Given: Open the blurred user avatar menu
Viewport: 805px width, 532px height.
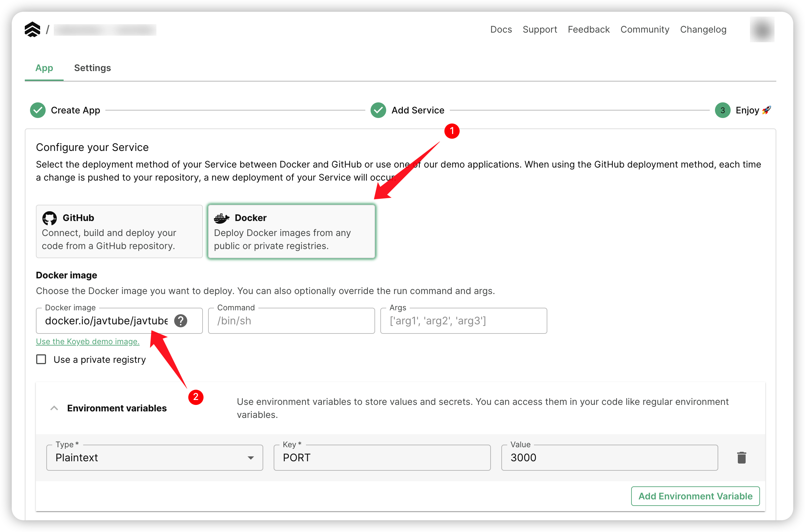Looking at the screenshot, I should tap(762, 30).
